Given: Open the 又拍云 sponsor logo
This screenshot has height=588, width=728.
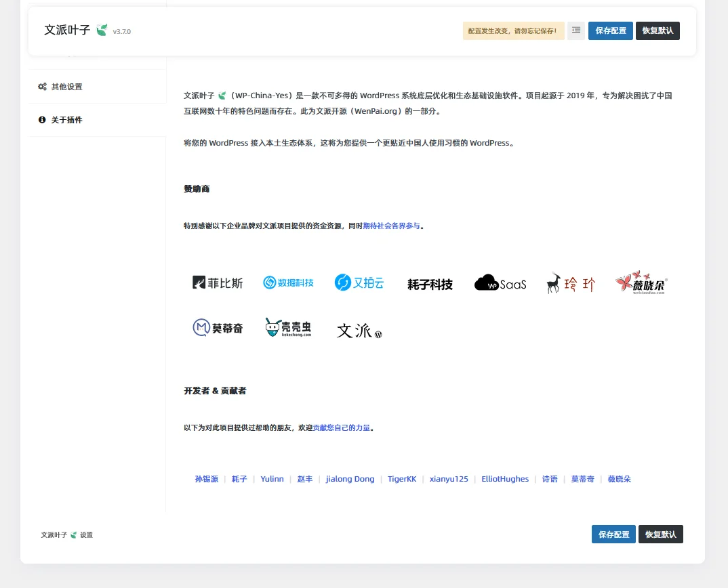Looking at the screenshot, I should coord(359,283).
